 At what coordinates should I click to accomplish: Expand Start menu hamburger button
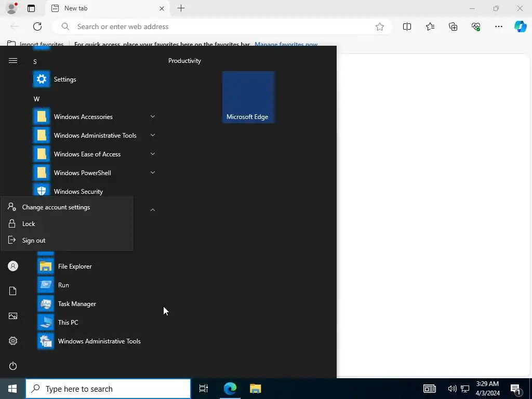pyautogui.click(x=13, y=61)
